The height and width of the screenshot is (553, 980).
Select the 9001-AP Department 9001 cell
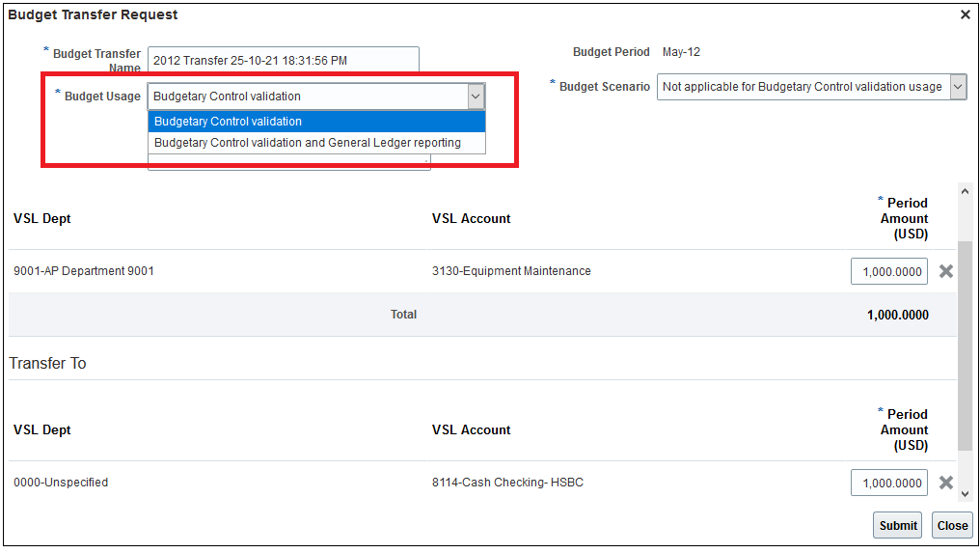tap(84, 271)
